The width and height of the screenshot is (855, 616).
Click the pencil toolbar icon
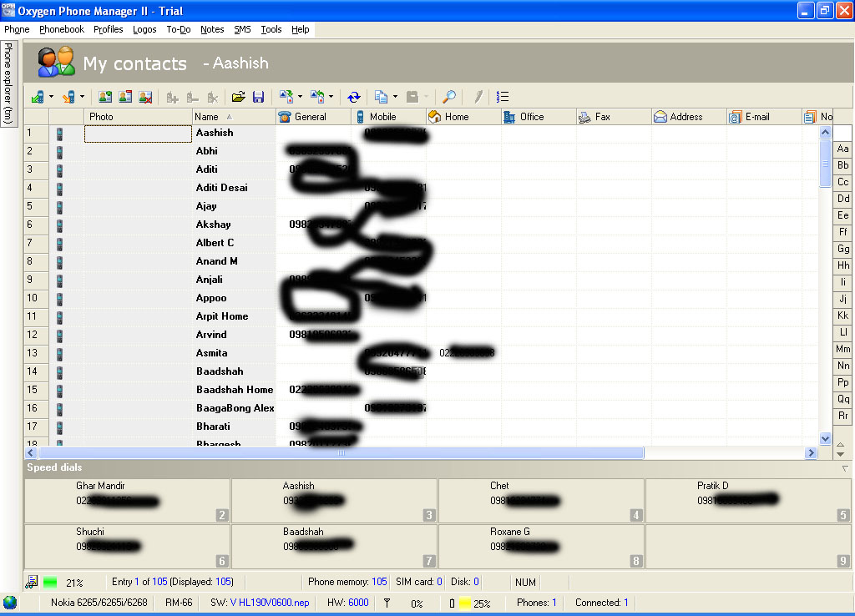point(478,97)
